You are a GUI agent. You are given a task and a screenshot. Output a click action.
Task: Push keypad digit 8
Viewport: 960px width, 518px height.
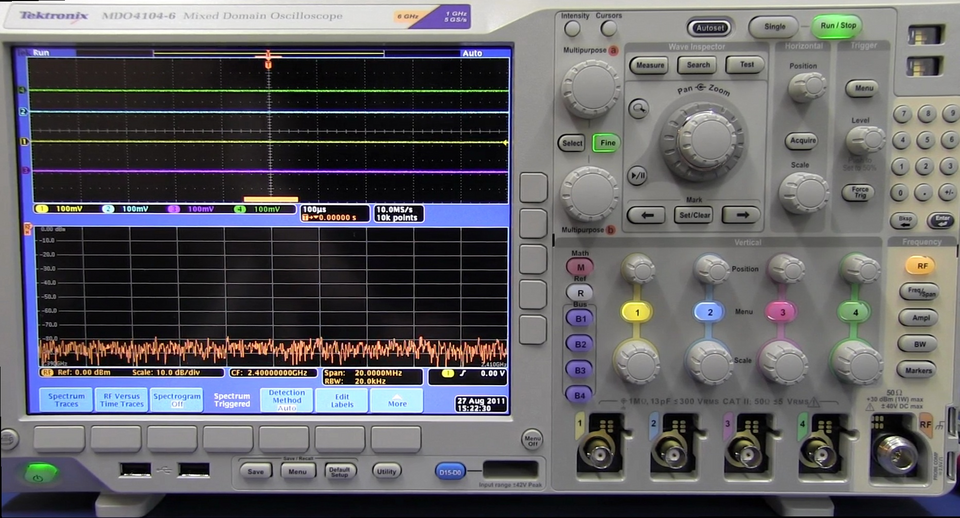point(927,114)
